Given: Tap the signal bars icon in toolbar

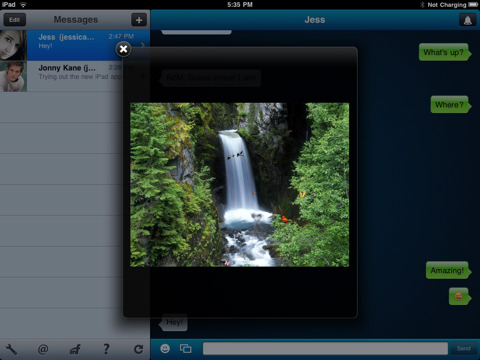Looking at the screenshot, I should 75,349.
